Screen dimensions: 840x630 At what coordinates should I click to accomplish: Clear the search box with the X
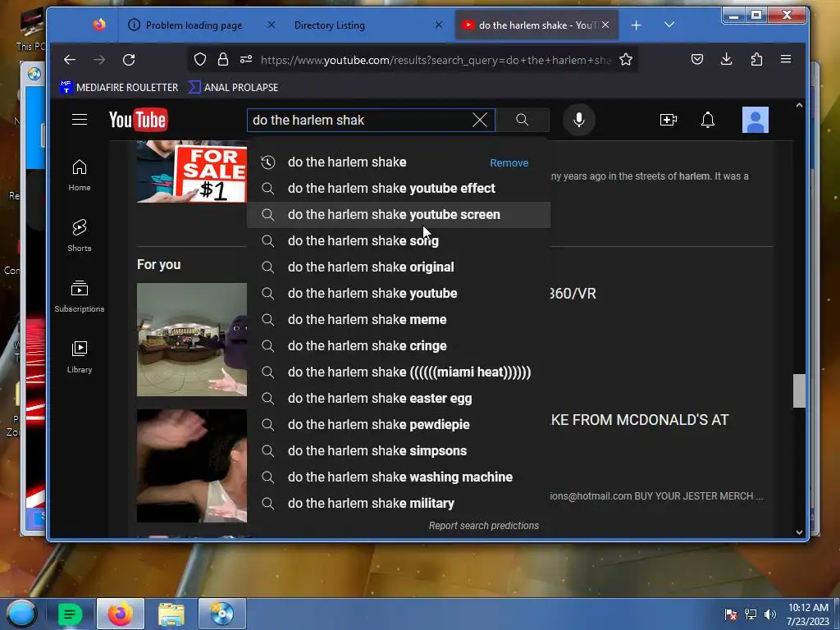pos(480,120)
